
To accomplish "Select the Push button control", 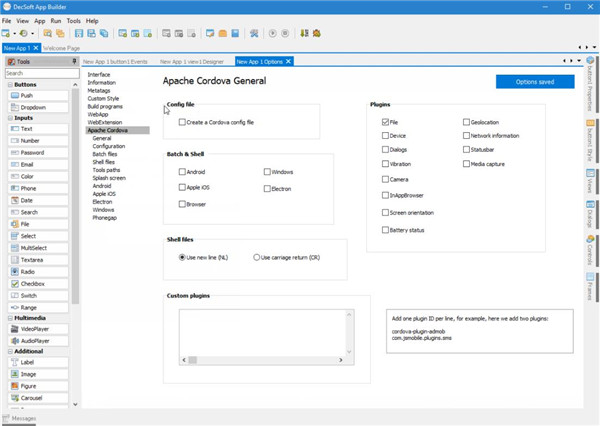I will (x=27, y=95).
